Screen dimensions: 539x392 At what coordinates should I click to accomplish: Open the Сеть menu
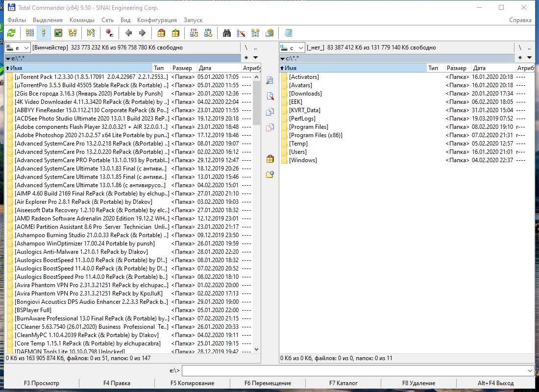point(107,20)
